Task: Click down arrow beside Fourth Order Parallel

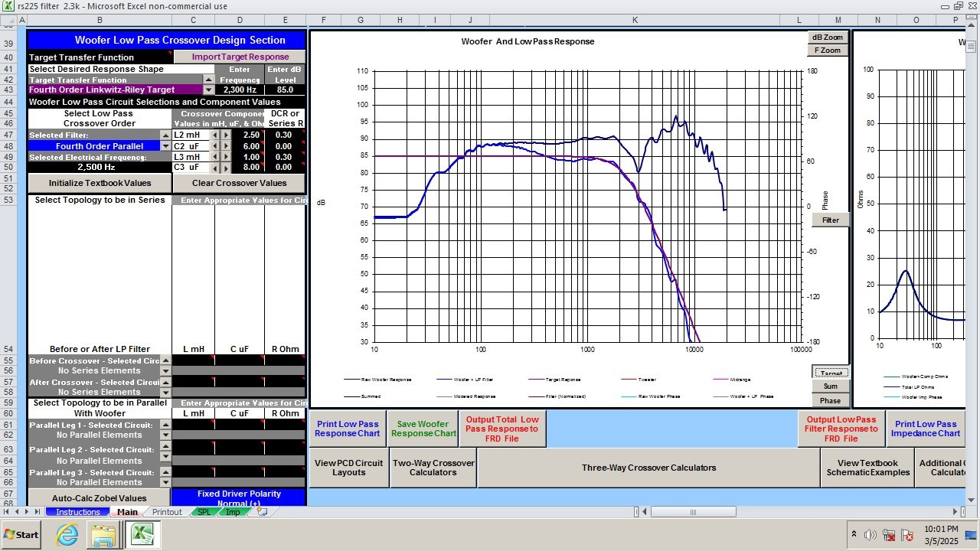Action: [165, 145]
